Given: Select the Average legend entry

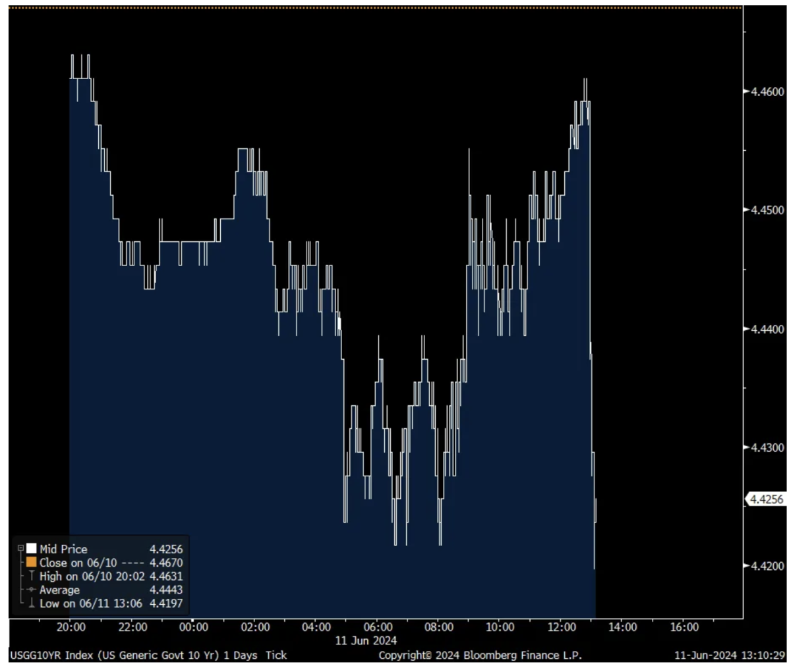Looking at the screenshot, I should (59, 590).
